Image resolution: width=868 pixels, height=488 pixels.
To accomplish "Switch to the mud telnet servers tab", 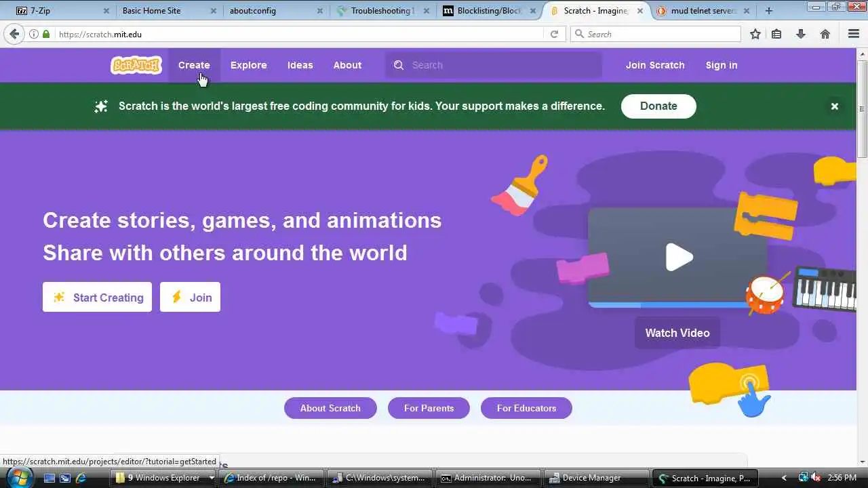I will tap(703, 11).
